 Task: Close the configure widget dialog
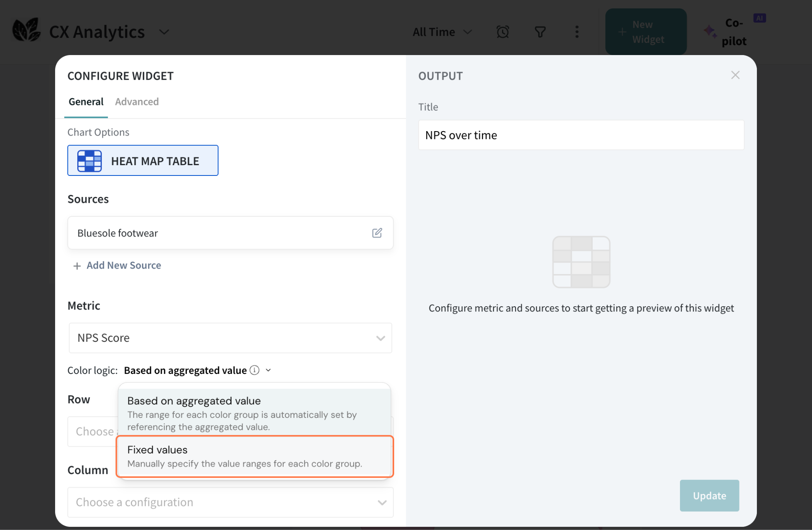click(x=735, y=75)
